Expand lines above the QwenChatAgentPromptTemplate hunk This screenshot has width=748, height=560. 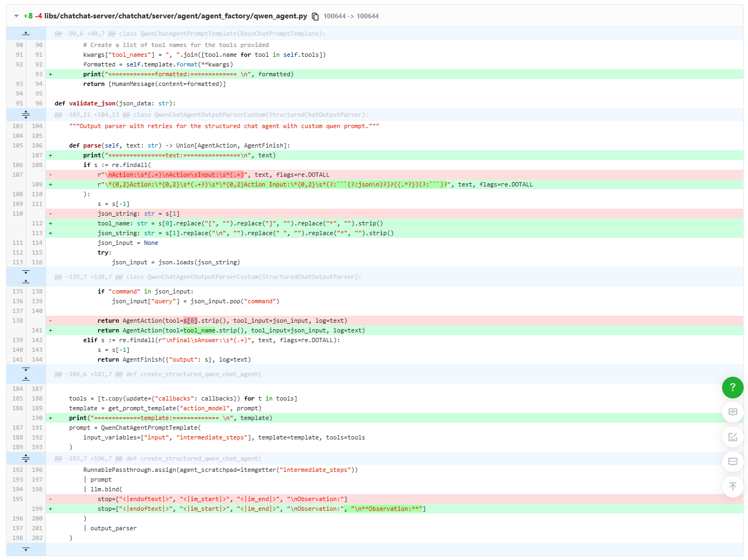[25, 34]
